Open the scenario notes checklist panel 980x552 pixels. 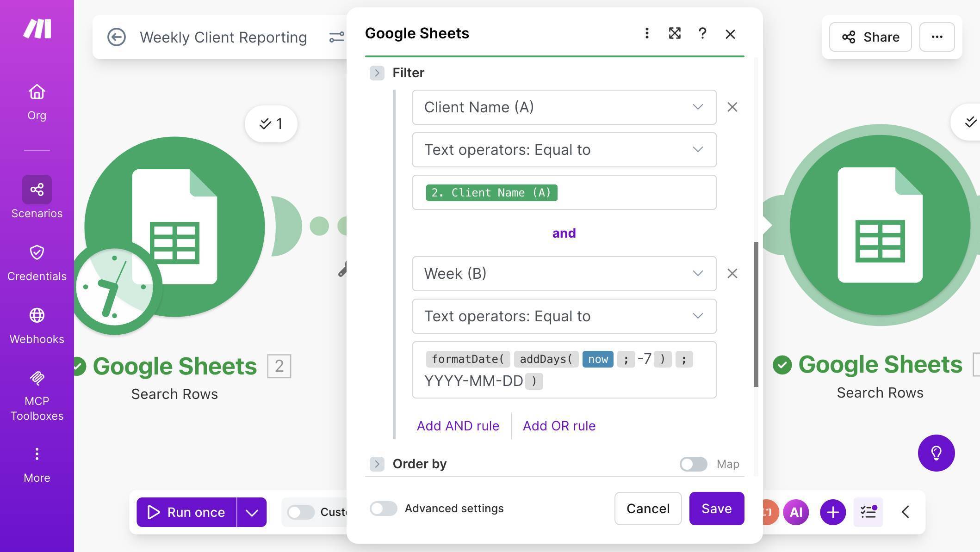click(868, 512)
